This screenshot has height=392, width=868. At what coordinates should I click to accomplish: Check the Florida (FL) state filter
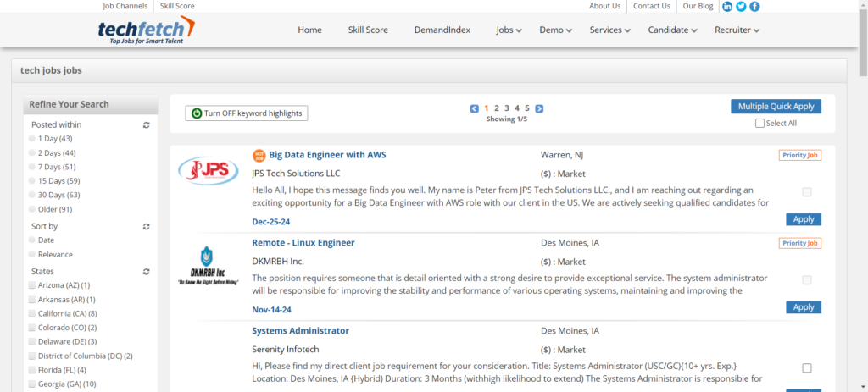[32, 370]
